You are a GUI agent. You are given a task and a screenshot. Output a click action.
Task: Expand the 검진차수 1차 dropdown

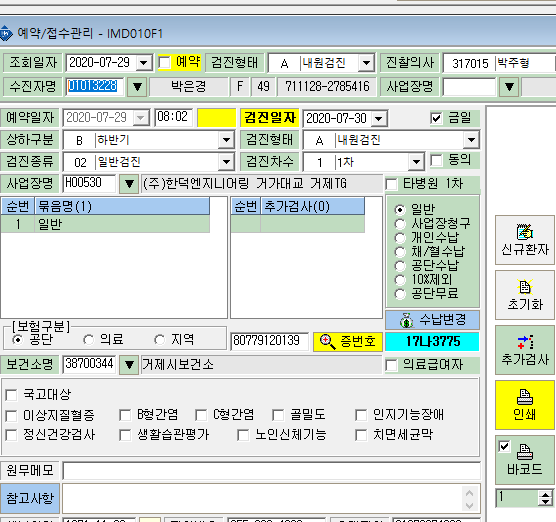pyautogui.click(x=416, y=162)
